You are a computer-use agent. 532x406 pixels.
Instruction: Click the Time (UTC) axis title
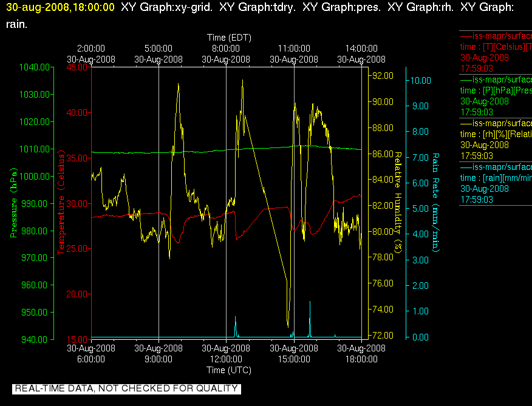tap(229, 370)
